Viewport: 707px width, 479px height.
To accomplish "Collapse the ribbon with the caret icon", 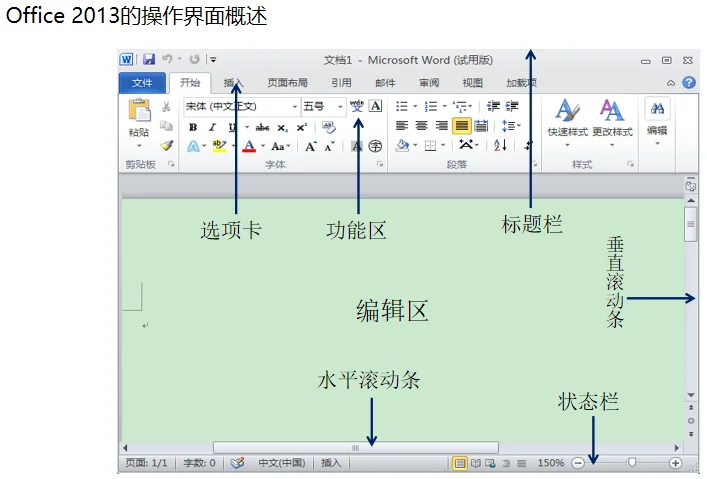I will (x=671, y=83).
